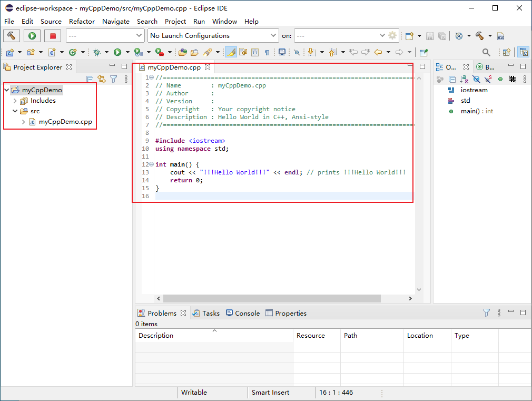Click line 16 in the code editor
The image size is (532, 401).
(x=283, y=196)
